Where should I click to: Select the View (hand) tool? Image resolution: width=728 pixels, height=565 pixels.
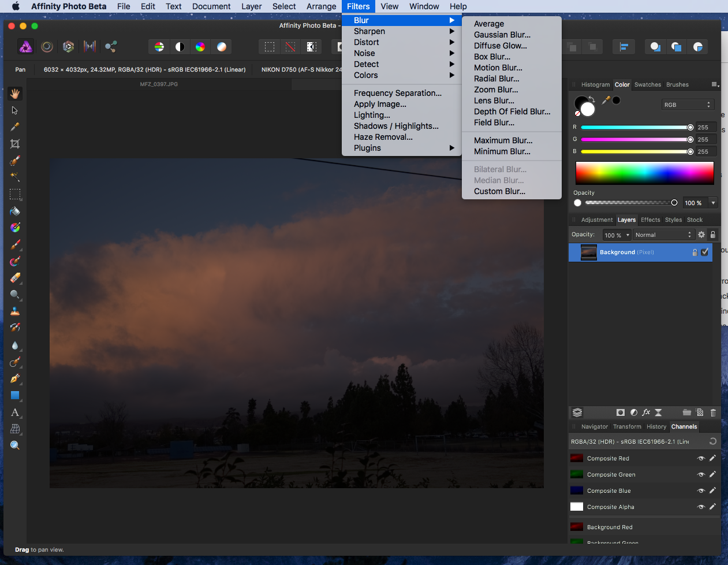tap(15, 94)
